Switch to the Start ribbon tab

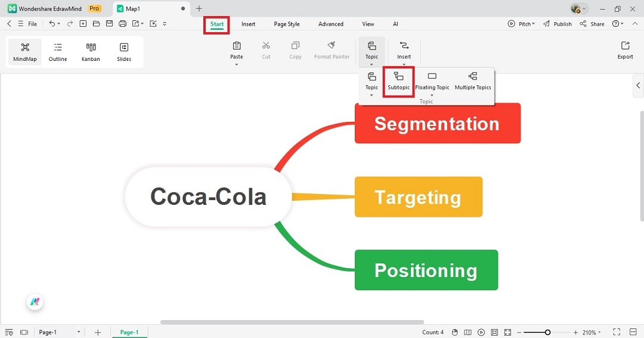tap(217, 24)
